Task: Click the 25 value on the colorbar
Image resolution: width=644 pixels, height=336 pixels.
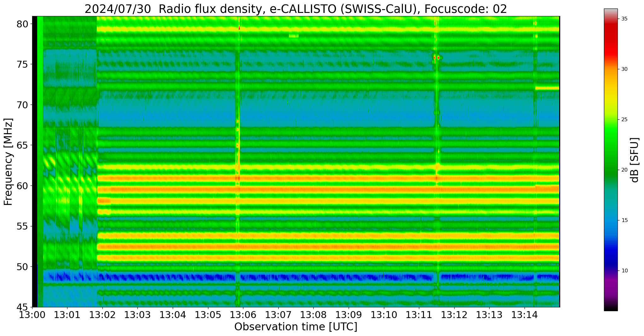Action: [x=624, y=120]
